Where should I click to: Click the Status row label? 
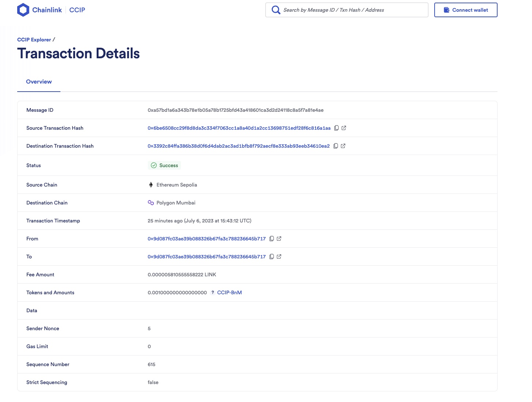click(x=34, y=165)
